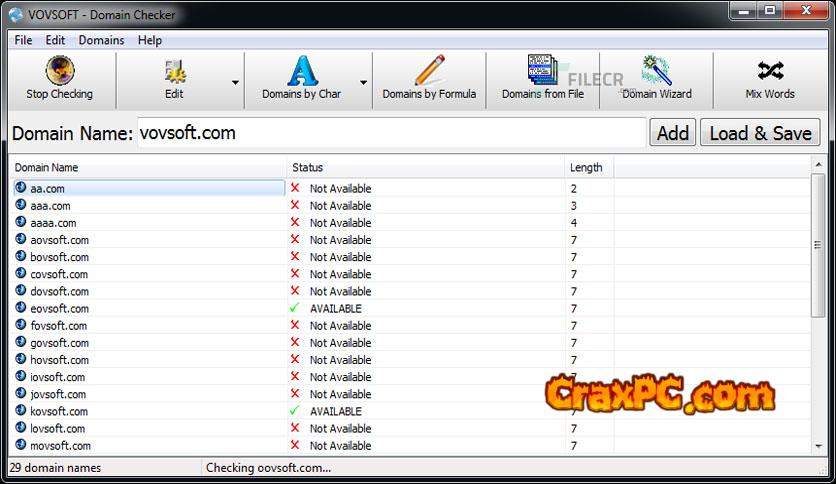Open the Domains menu
Image resolution: width=836 pixels, height=484 pixels.
point(101,40)
